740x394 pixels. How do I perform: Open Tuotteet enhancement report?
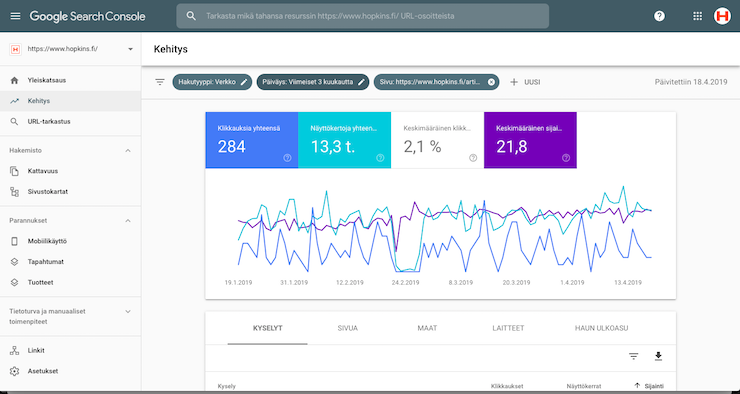pos(71,283)
